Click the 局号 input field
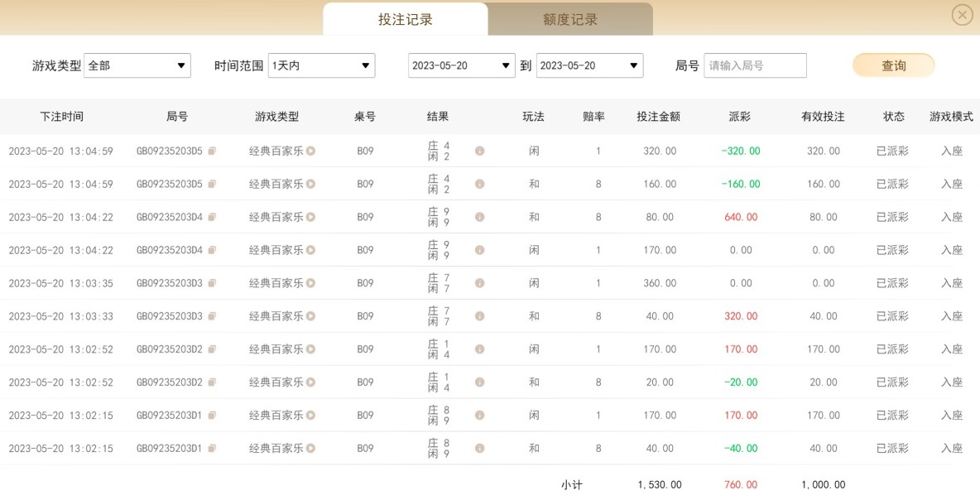This screenshot has width=980, height=500. [x=754, y=65]
